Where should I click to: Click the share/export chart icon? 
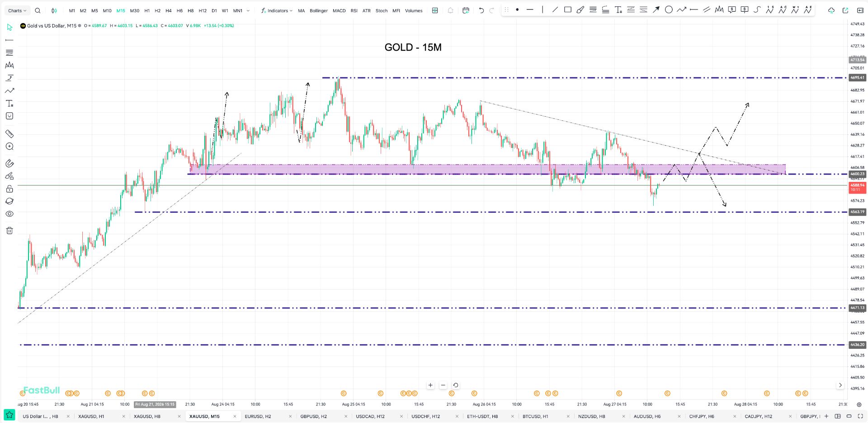[x=845, y=10]
